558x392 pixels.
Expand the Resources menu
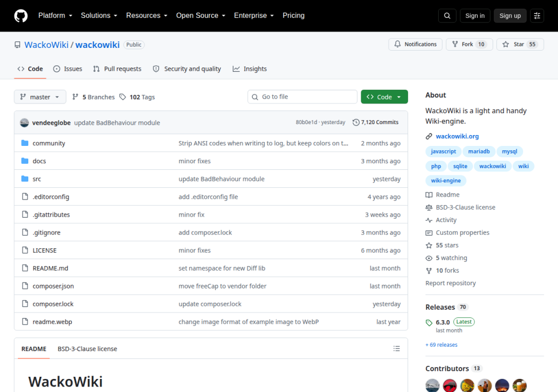coord(147,15)
